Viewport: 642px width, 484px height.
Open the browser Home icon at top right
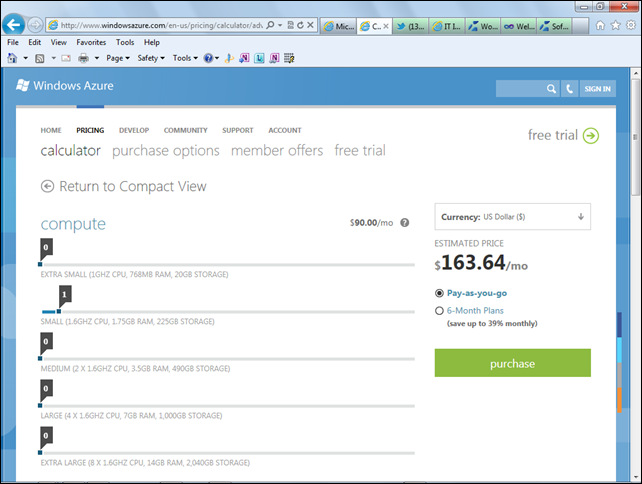coord(600,25)
